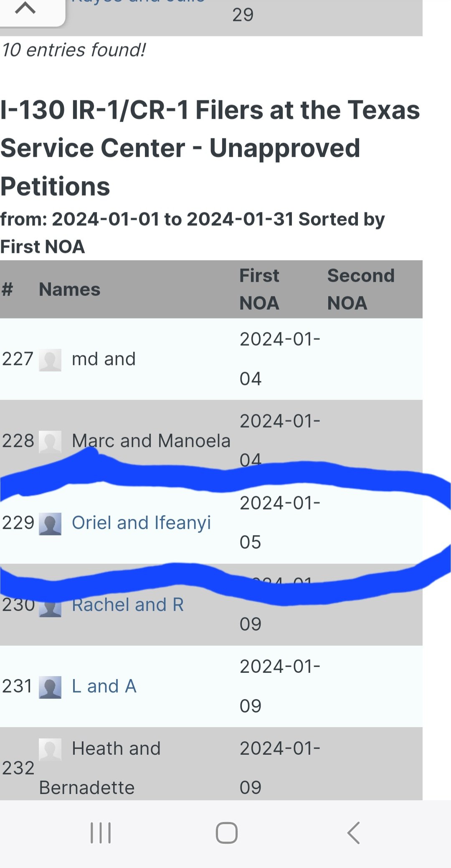Open the L and A link
This screenshot has width=451, height=868.
104,686
